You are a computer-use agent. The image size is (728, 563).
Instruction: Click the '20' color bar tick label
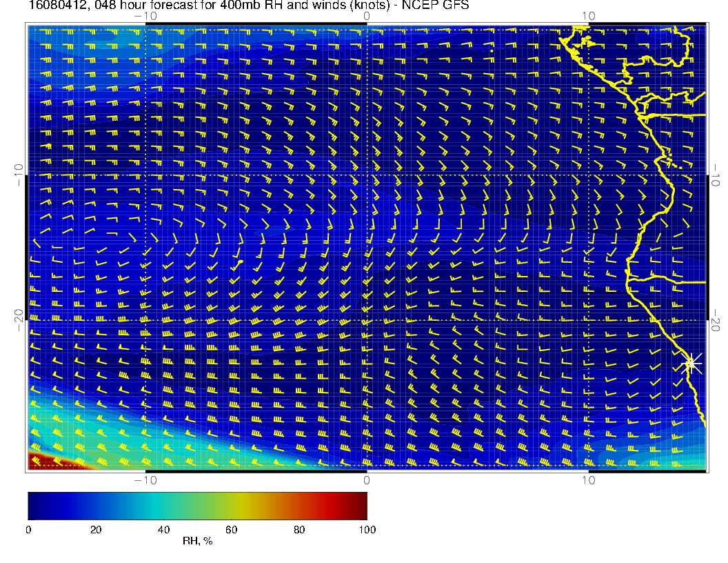pyautogui.click(x=96, y=530)
